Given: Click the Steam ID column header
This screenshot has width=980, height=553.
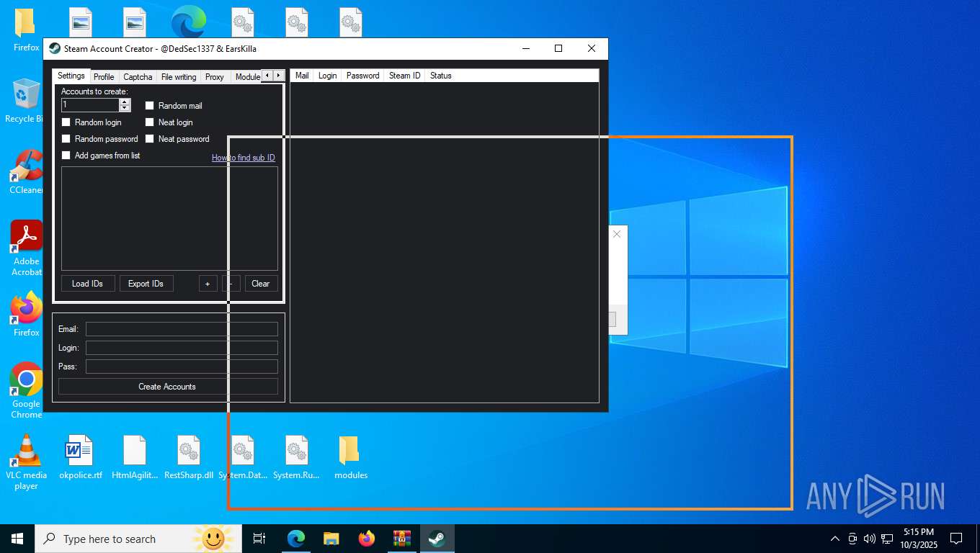Looking at the screenshot, I should pyautogui.click(x=405, y=76).
